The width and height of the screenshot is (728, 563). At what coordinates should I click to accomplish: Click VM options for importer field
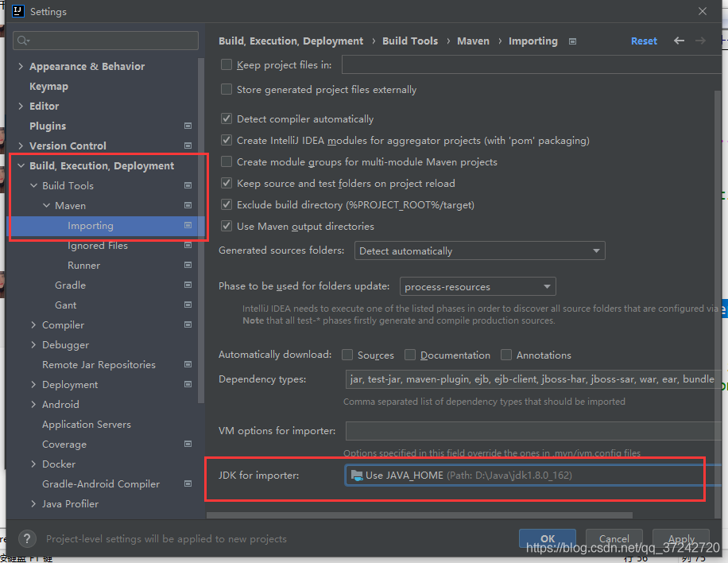tap(533, 431)
